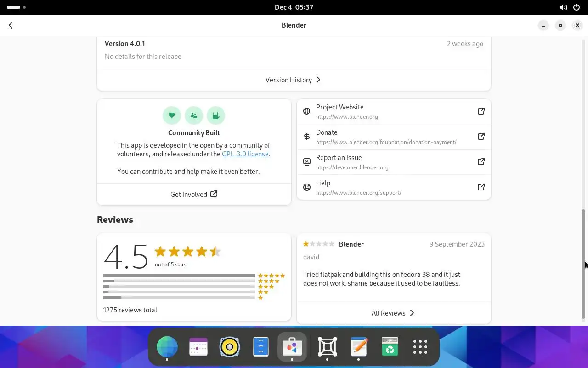Click the external link icon next to Get Involved
Viewport: 588px width, 368px height.
coord(214,194)
